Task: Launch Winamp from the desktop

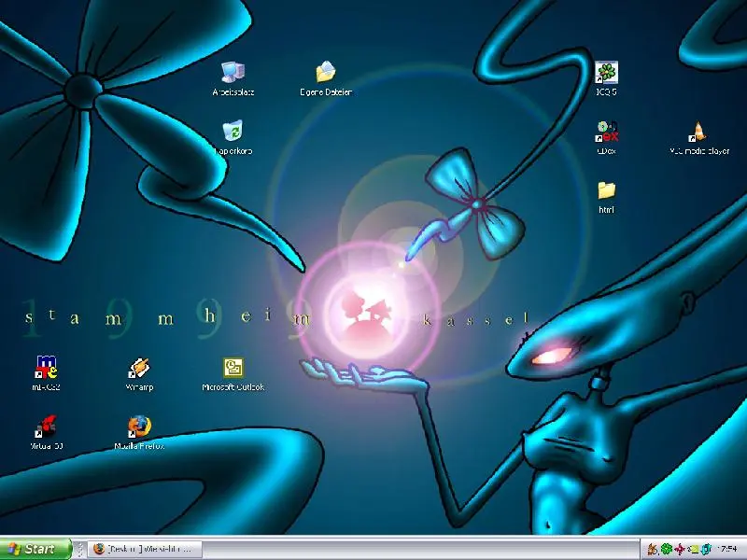Action: click(139, 369)
